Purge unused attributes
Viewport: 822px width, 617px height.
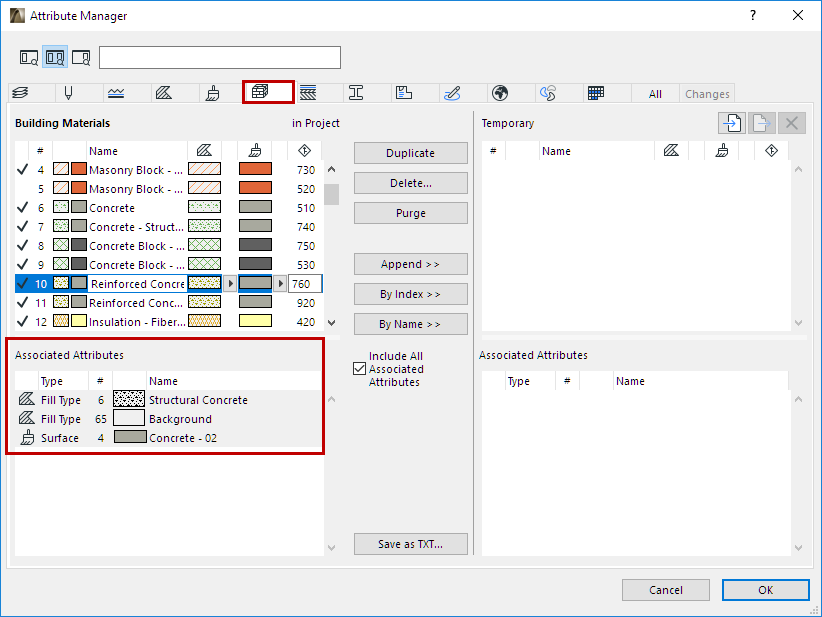click(410, 213)
